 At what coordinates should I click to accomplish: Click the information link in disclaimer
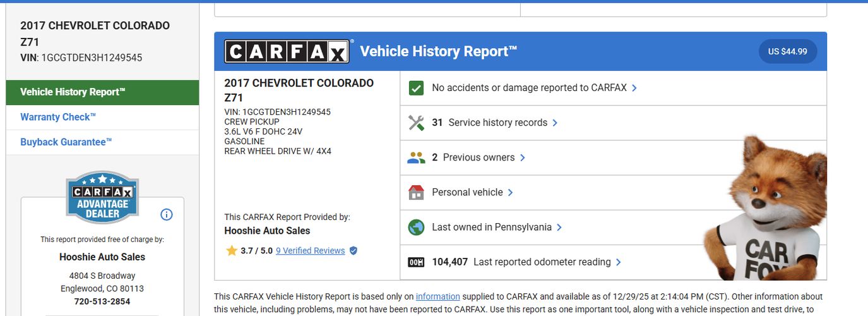point(437,296)
